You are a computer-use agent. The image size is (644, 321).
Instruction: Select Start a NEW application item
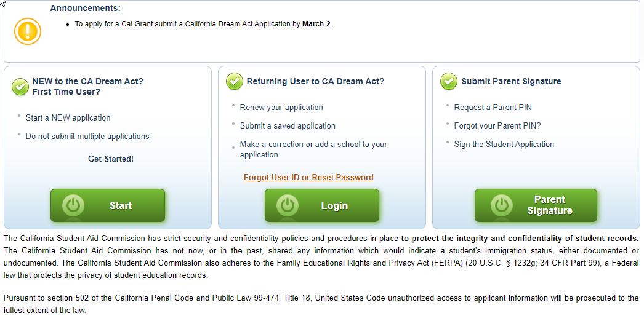coord(68,118)
